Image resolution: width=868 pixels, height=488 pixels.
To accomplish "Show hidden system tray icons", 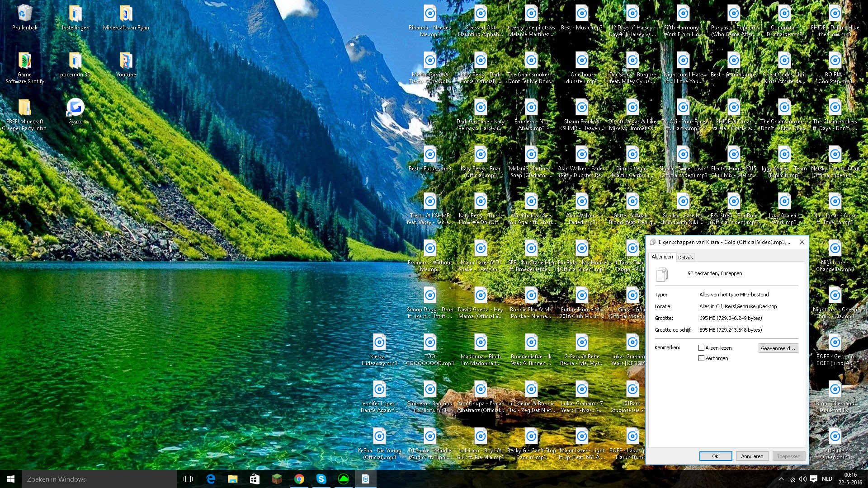I will click(781, 479).
